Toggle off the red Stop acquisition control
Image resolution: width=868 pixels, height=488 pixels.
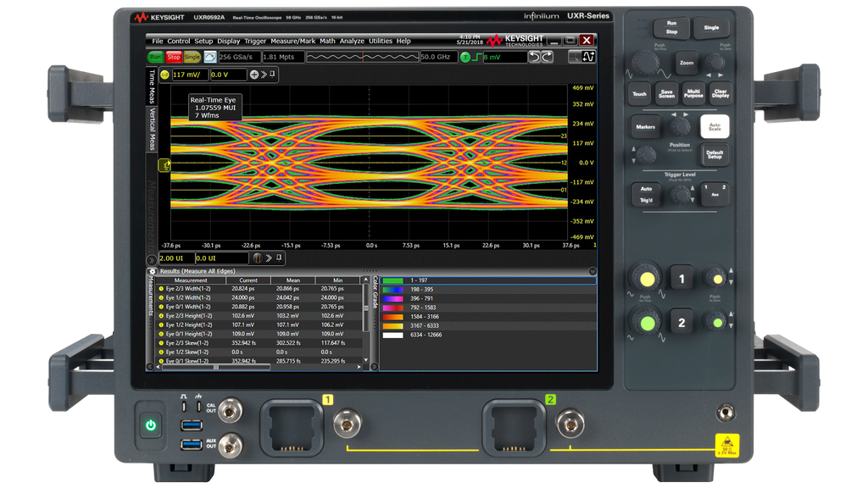pos(171,57)
